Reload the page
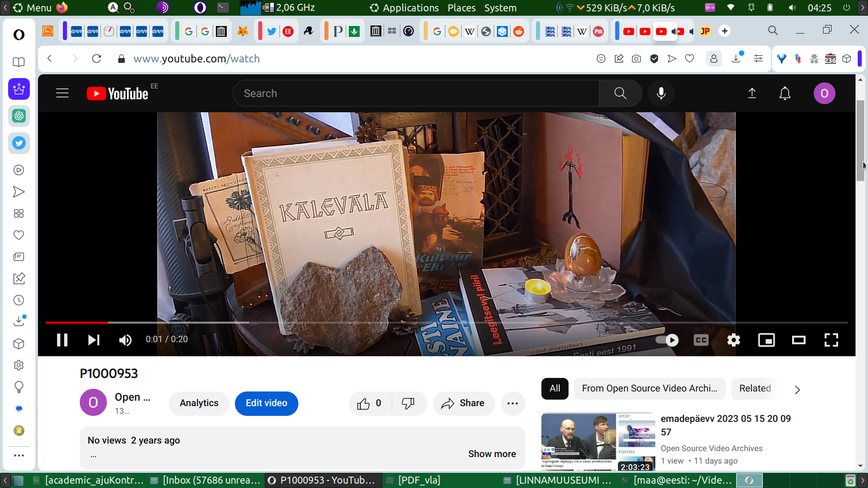This screenshot has height=488, width=868. tap(97, 59)
